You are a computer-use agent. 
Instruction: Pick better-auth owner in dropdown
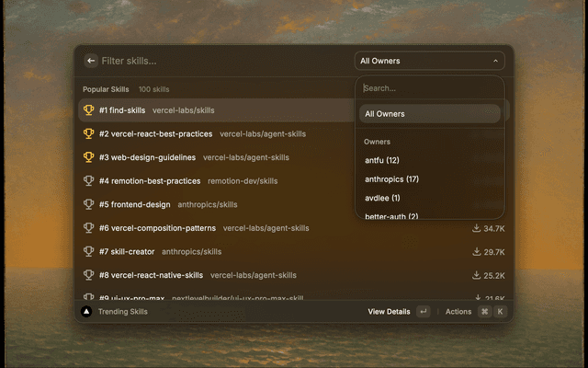(391, 215)
